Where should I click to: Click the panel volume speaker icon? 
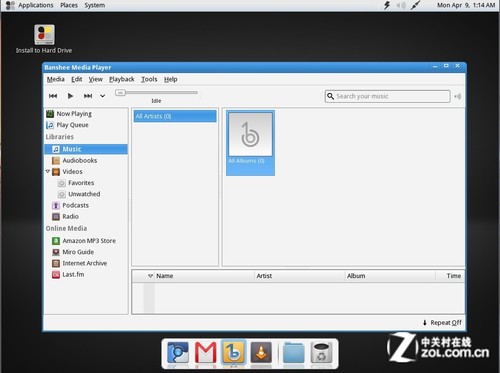click(x=401, y=5)
